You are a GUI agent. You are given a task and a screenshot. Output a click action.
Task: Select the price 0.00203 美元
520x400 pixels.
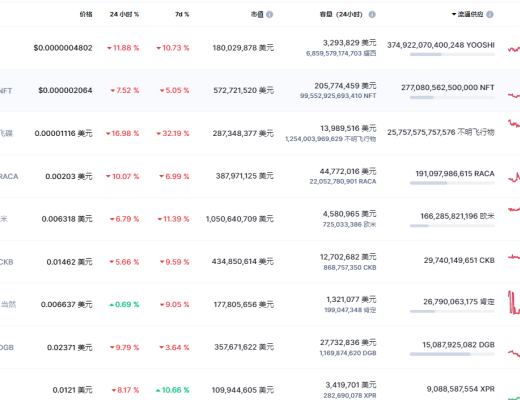(x=69, y=176)
